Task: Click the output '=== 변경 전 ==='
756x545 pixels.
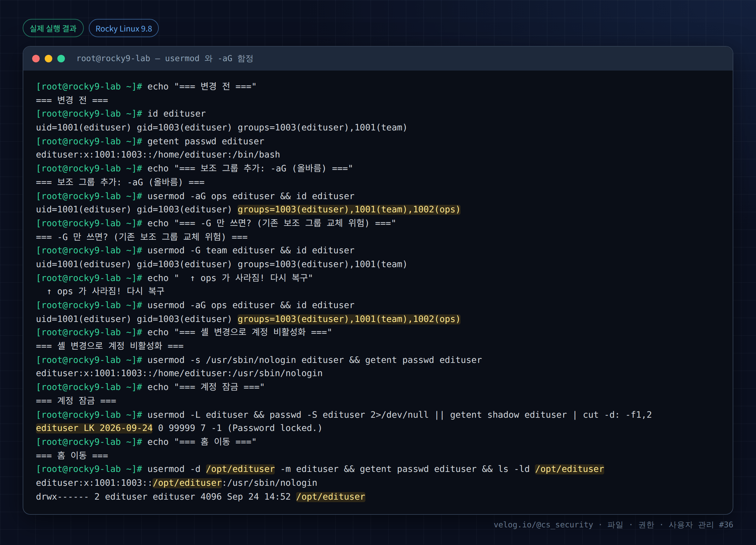Action: coord(72,100)
